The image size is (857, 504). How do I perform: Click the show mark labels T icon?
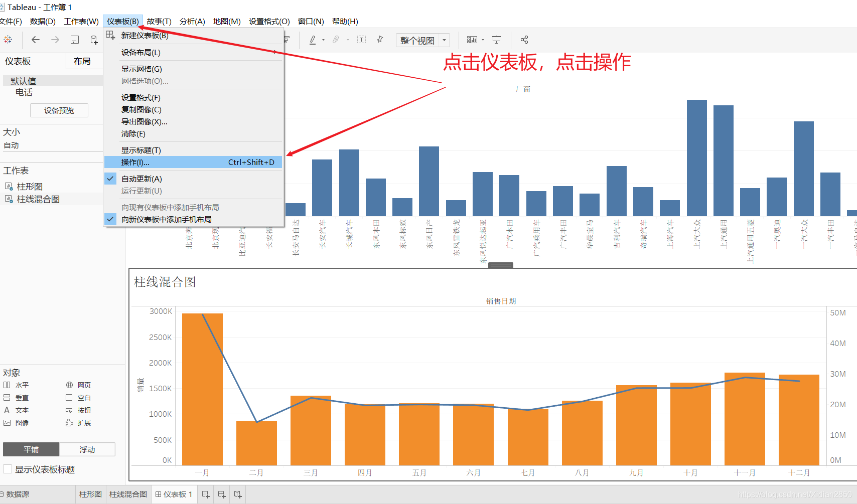click(x=361, y=40)
